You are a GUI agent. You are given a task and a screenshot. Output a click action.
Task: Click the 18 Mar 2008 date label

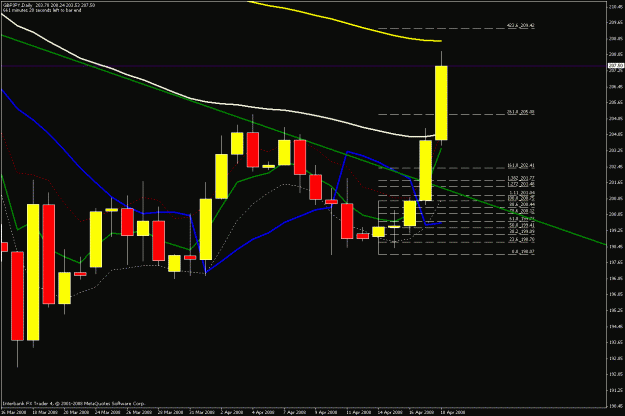(45, 412)
